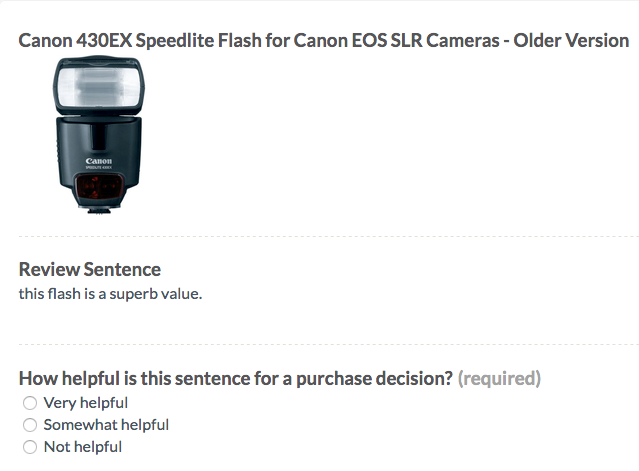Select the 'Very helpful' radio button
Screen dimensions: 639x471
pyautogui.click(x=30, y=403)
